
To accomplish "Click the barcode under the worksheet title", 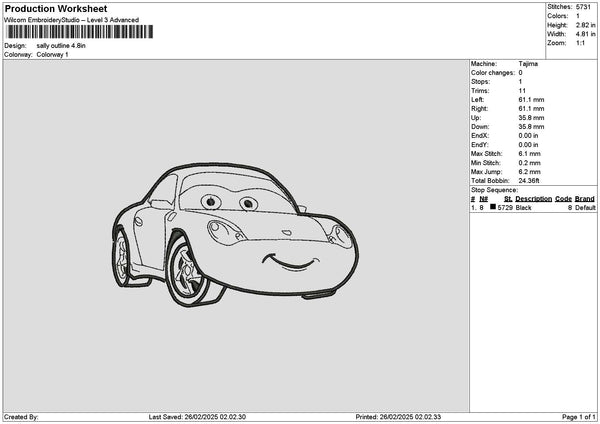I will 78,32.
